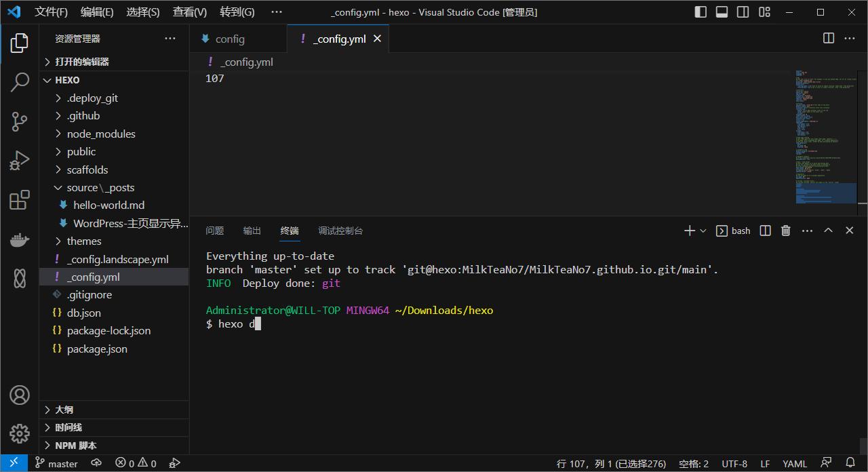The width and height of the screenshot is (868, 472).
Task: Switch to the Debug Console tab
Action: point(340,231)
